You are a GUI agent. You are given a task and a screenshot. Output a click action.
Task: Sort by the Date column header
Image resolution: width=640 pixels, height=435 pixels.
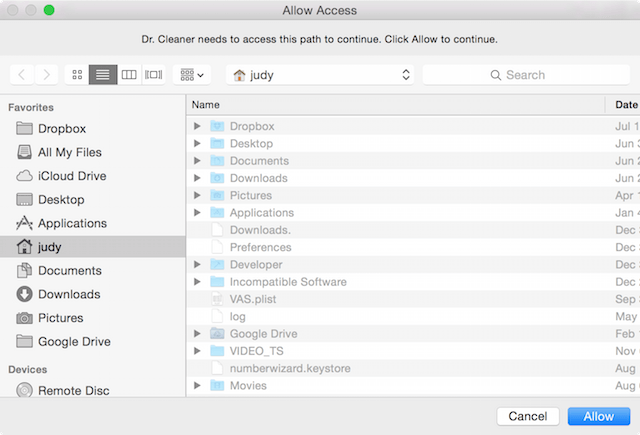pyautogui.click(x=623, y=105)
